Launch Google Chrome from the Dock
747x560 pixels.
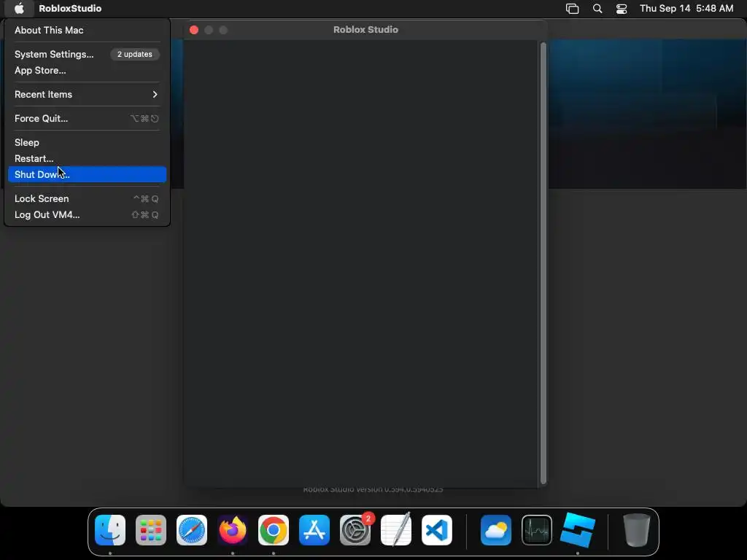[x=274, y=530]
